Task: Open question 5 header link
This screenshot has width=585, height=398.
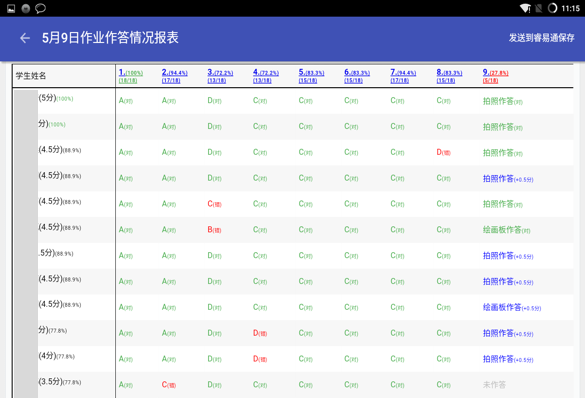Action: coord(311,76)
